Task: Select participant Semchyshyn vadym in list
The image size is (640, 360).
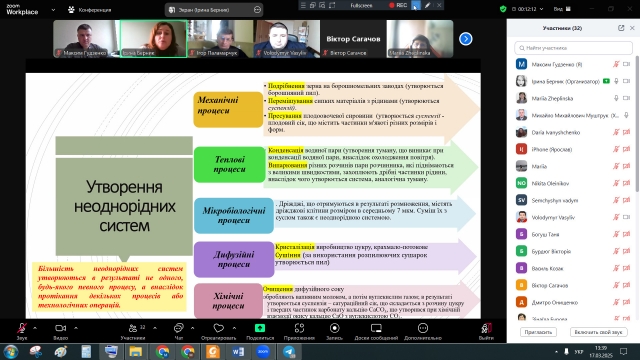Action: tap(573, 200)
